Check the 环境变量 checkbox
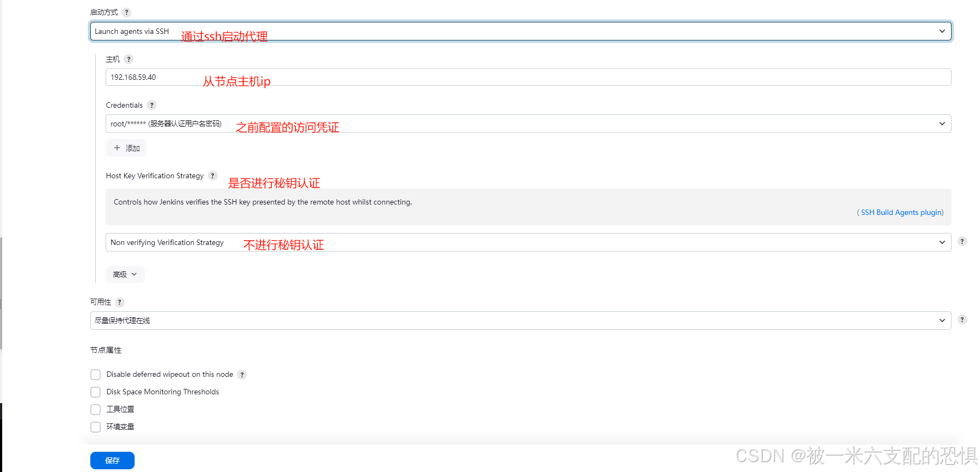Viewport: 980px width, 472px height. [x=95, y=427]
